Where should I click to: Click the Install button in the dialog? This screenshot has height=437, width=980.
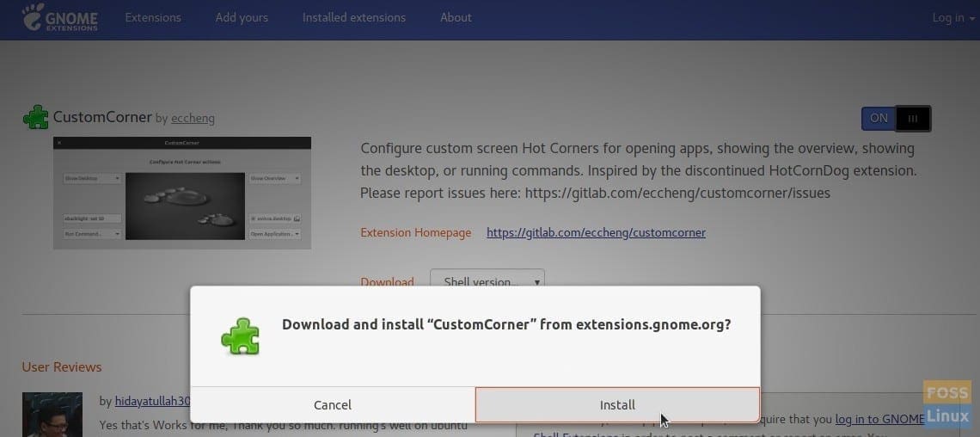pos(617,405)
